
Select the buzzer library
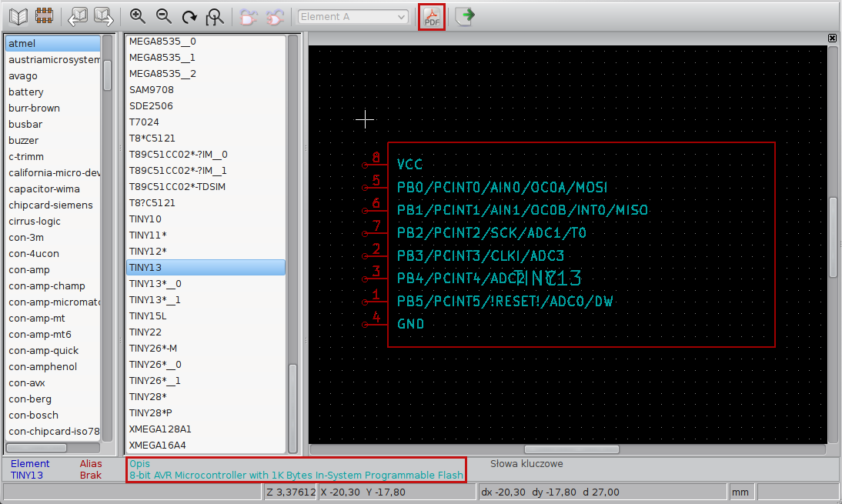tap(52, 140)
